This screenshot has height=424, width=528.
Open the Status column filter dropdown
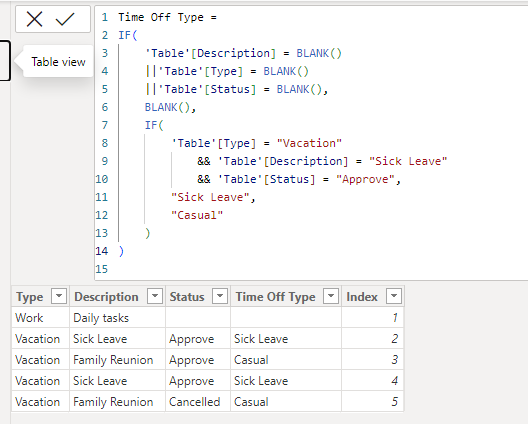click(x=220, y=296)
